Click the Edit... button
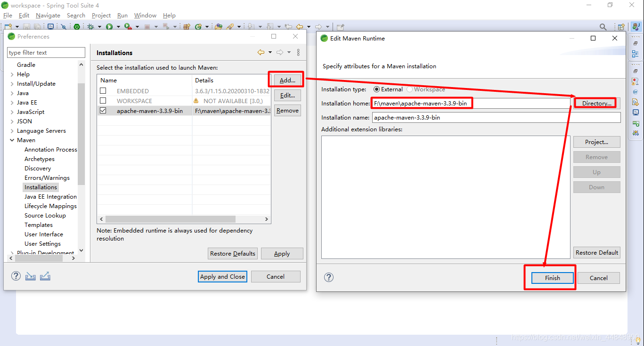The image size is (644, 346). pyautogui.click(x=287, y=96)
